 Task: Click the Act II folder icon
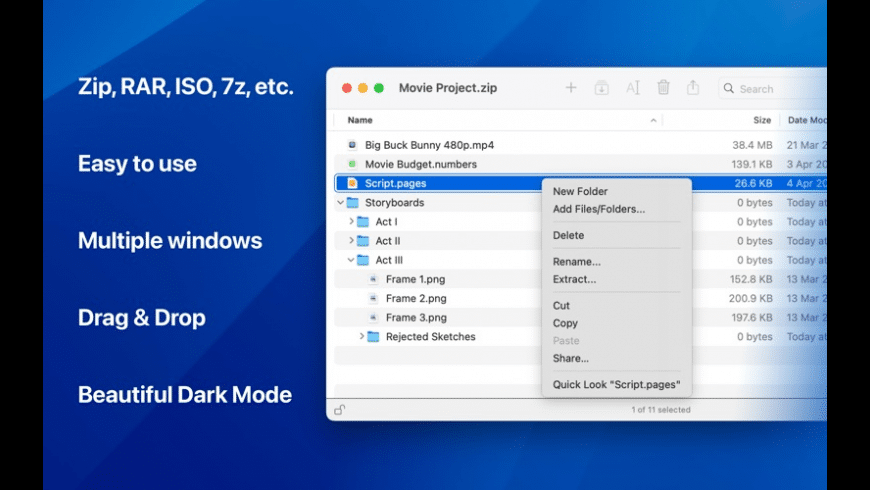click(x=363, y=241)
